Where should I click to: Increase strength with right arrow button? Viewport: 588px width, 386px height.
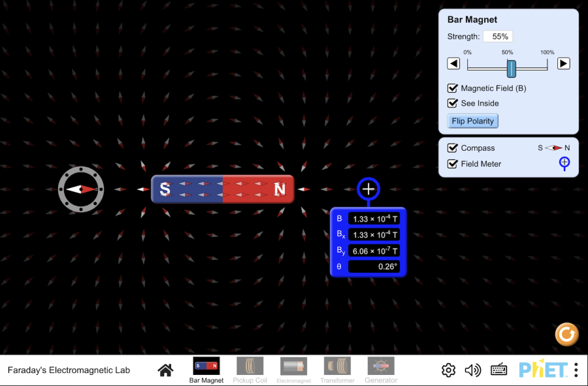pos(563,64)
